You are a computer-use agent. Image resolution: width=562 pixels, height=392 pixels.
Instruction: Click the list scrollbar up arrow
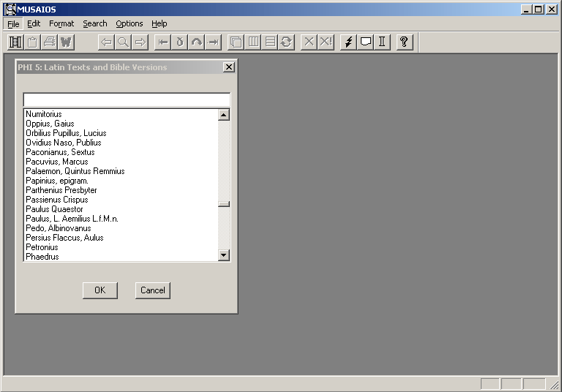coord(224,115)
